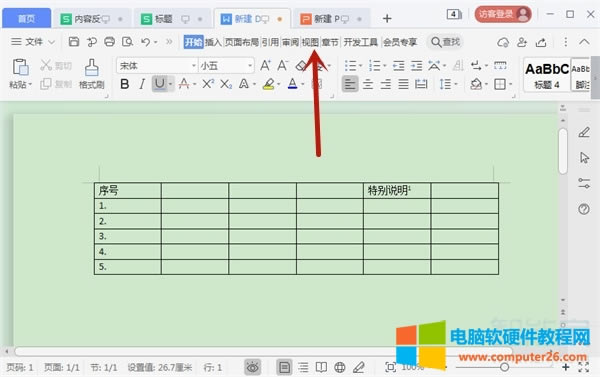The image size is (600, 377).
Task: Expand the 文件 menu arrow
Action: (52, 42)
